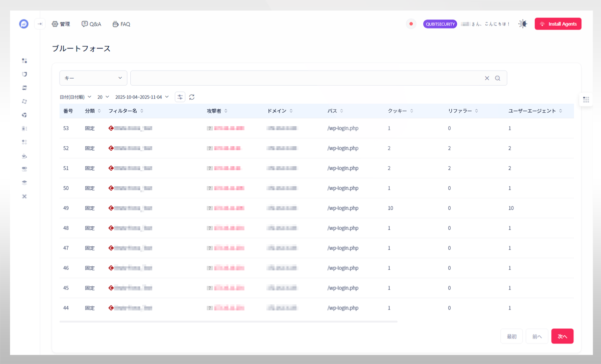Screen dimensions: 601x364
Task: Go to next page with 次へ button
Action: (562, 336)
